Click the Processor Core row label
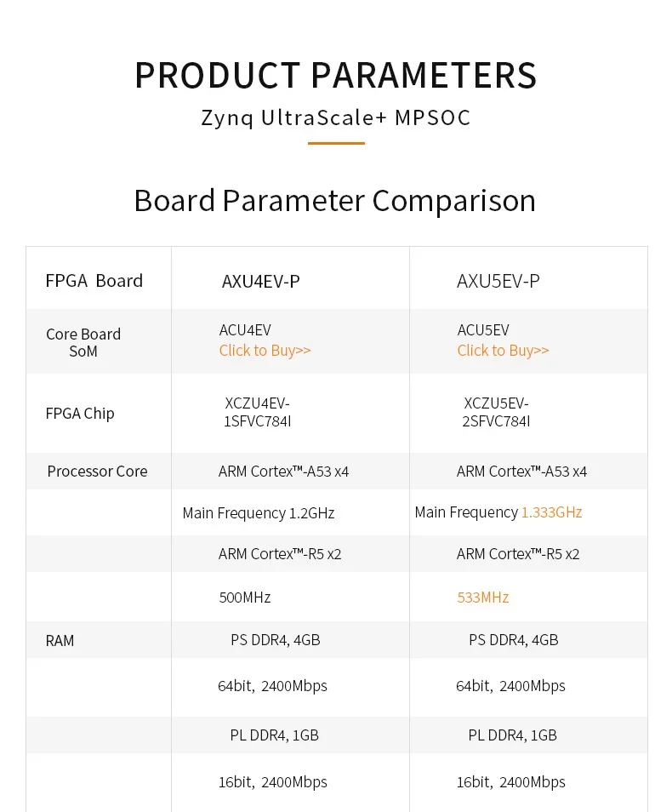The height and width of the screenshot is (812, 672). [97, 472]
